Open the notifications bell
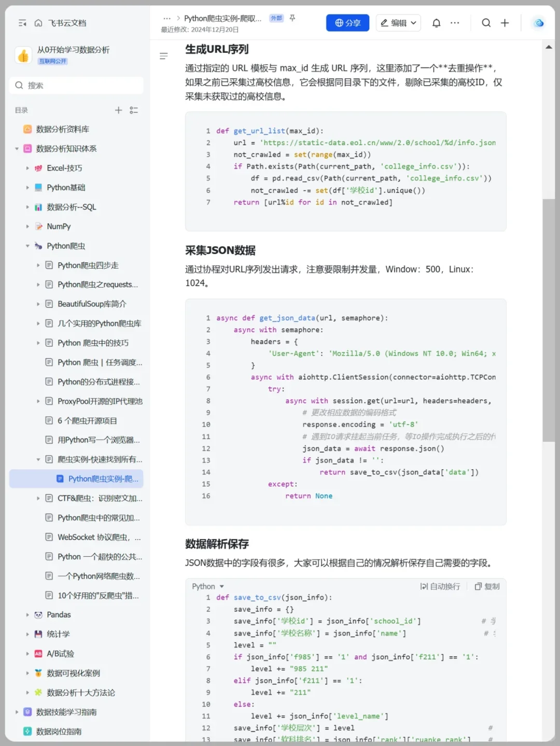Viewport: 560px width, 746px height. pyautogui.click(x=436, y=23)
